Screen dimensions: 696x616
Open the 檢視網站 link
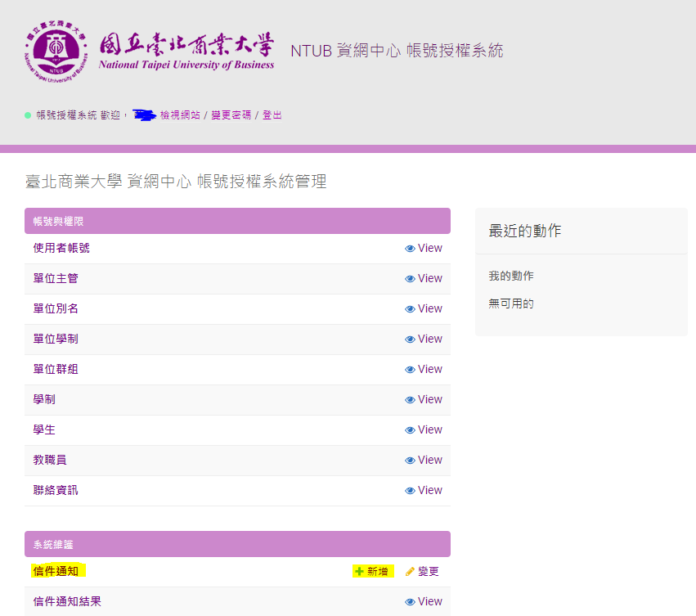point(180,115)
